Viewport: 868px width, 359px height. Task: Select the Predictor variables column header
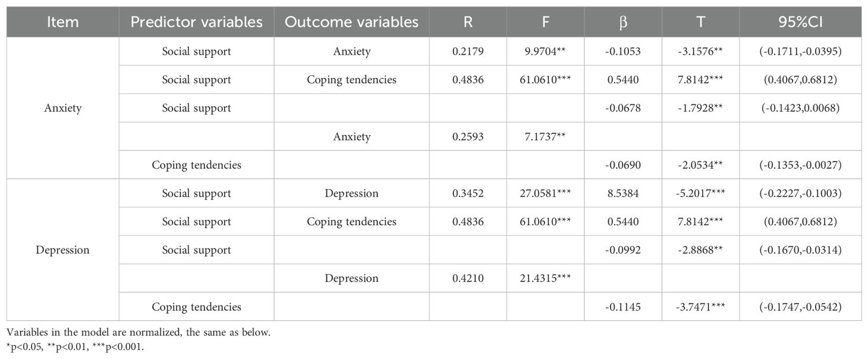(x=196, y=22)
